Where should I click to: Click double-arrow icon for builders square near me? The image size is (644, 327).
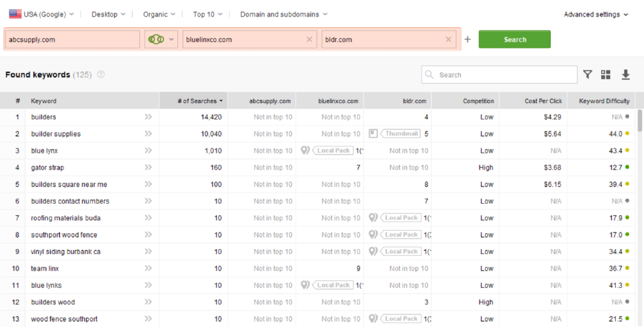tap(148, 184)
